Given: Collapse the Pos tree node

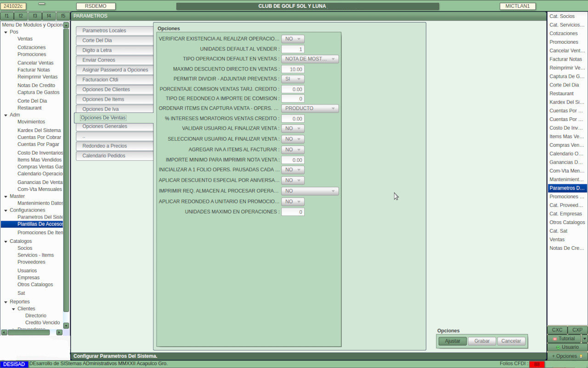Looking at the screenshot, I should (x=5, y=32).
